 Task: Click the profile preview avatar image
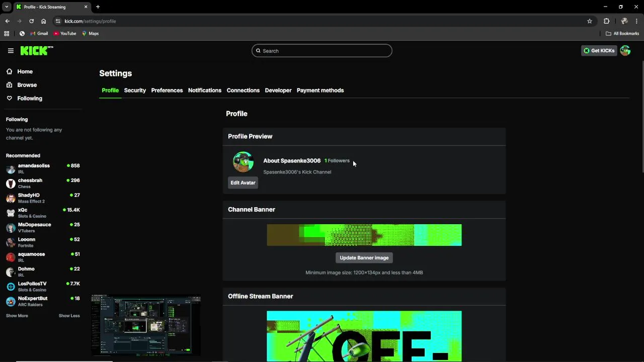point(243,162)
